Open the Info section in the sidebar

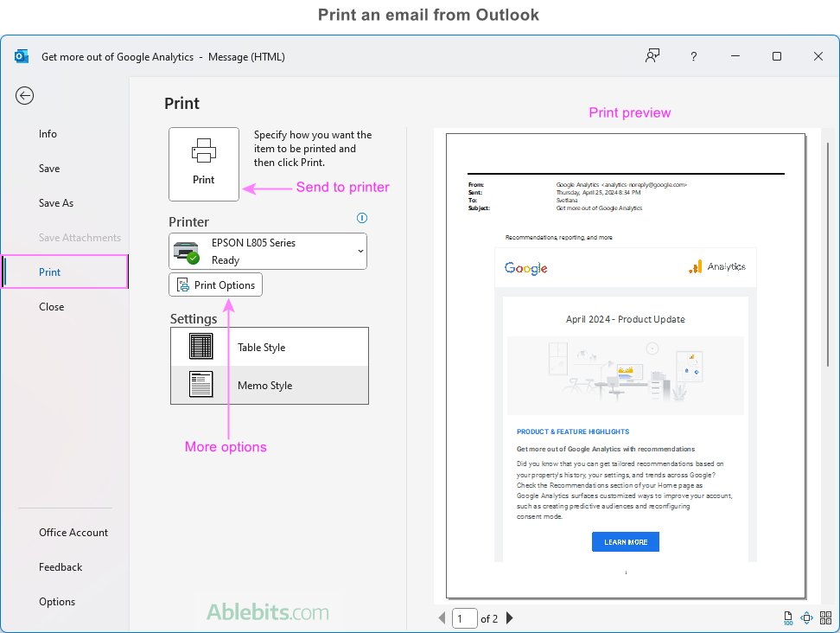click(x=48, y=133)
